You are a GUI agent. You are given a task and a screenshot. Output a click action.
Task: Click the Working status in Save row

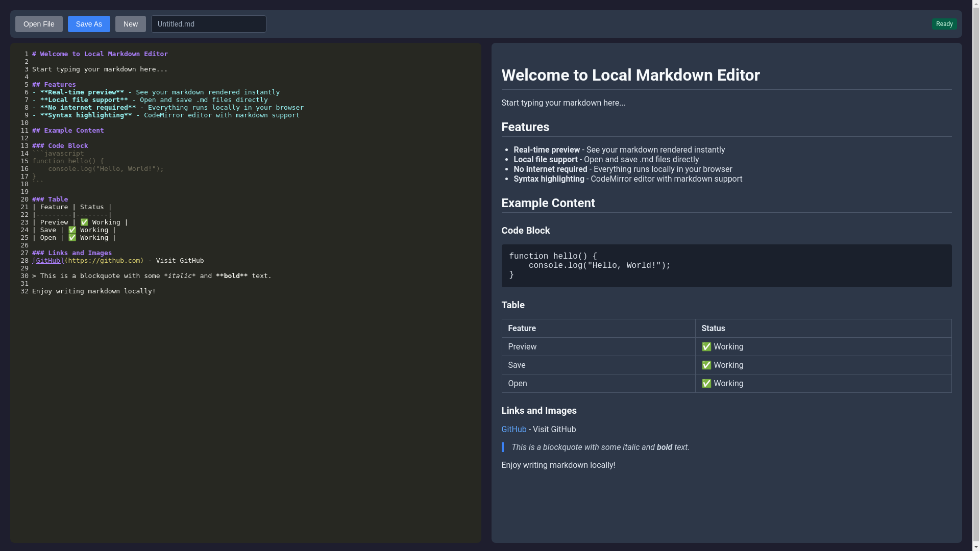click(x=823, y=365)
